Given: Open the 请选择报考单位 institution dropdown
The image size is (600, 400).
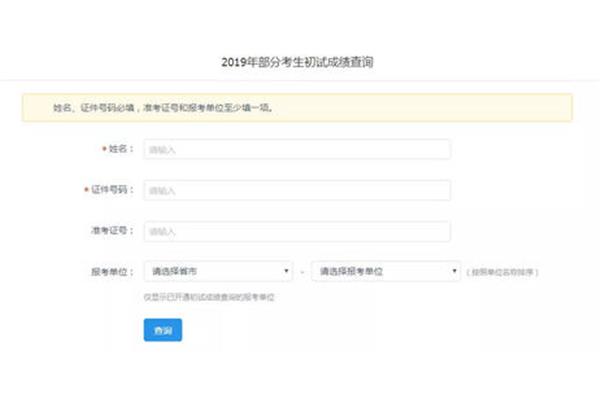Looking at the screenshot, I should pyautogui.click(x=386, y=271).
